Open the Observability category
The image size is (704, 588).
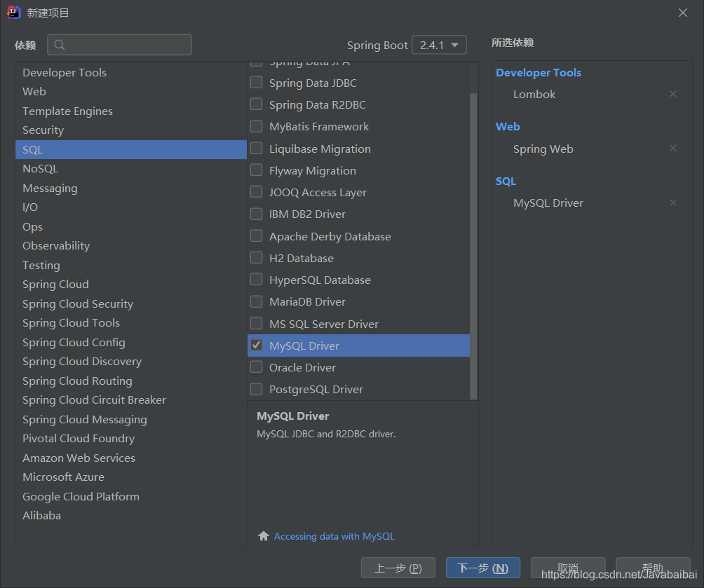[130, 245]
